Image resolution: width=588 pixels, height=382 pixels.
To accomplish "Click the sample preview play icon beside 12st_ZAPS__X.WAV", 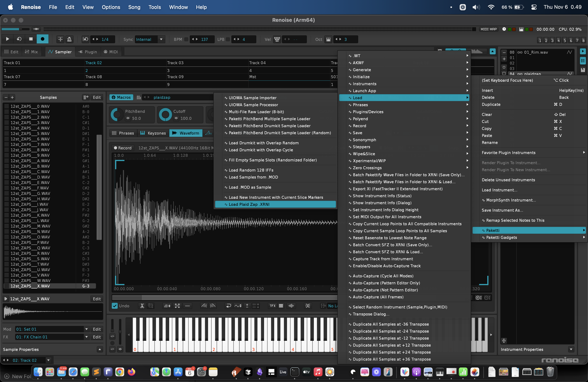I will (x=5, y=299).
